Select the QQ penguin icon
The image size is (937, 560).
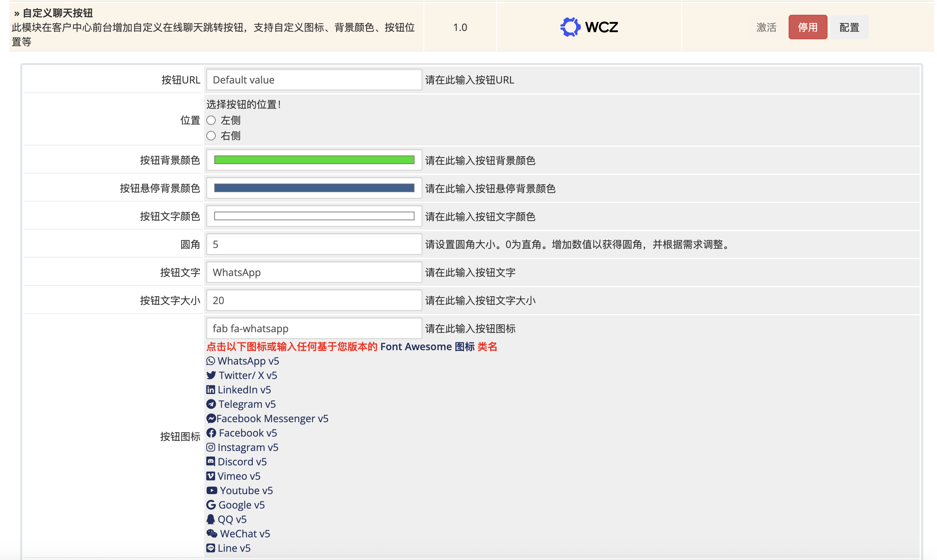211,520
